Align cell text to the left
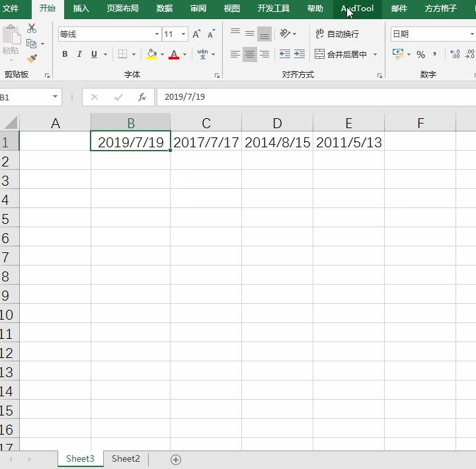 (235, 54)
